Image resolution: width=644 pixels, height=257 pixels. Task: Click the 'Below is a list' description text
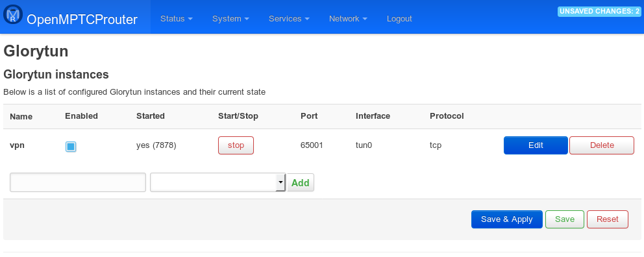click(134, 92)
